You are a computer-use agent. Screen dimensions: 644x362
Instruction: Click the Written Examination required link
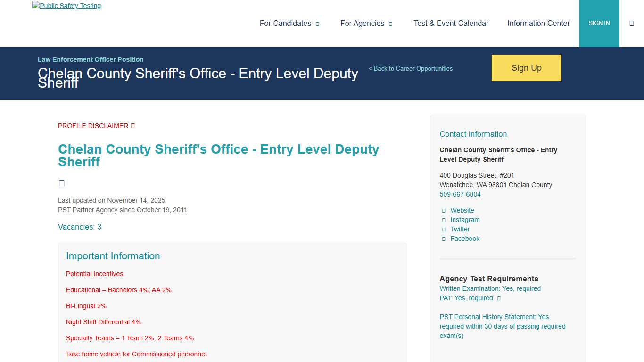tap(490, 288)
